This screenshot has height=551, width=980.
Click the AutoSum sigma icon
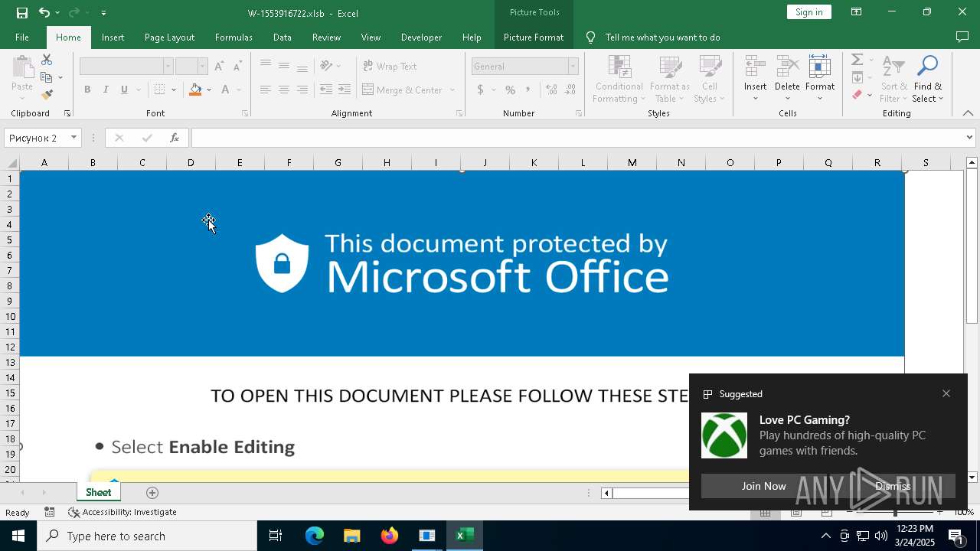click(x=857, y=60)
